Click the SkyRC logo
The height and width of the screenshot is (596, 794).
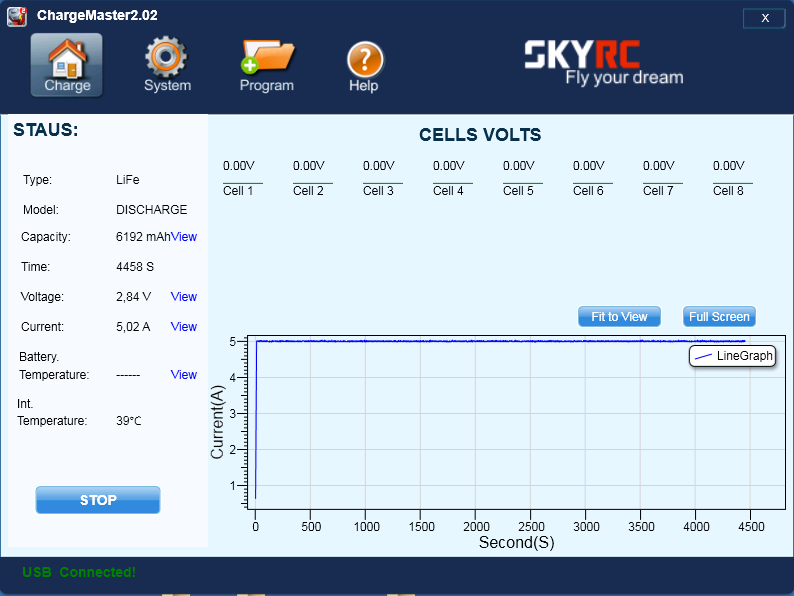pos(604,62)
